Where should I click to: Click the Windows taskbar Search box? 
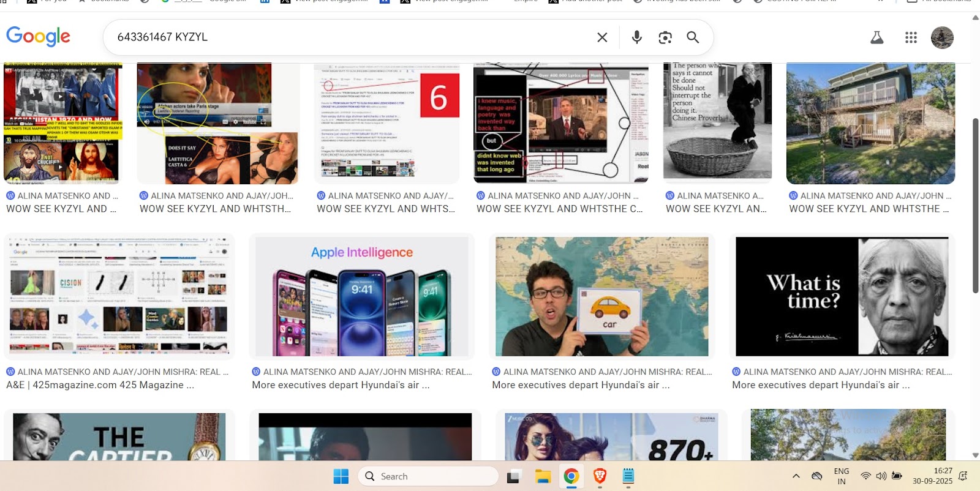(x=429, y=476)
